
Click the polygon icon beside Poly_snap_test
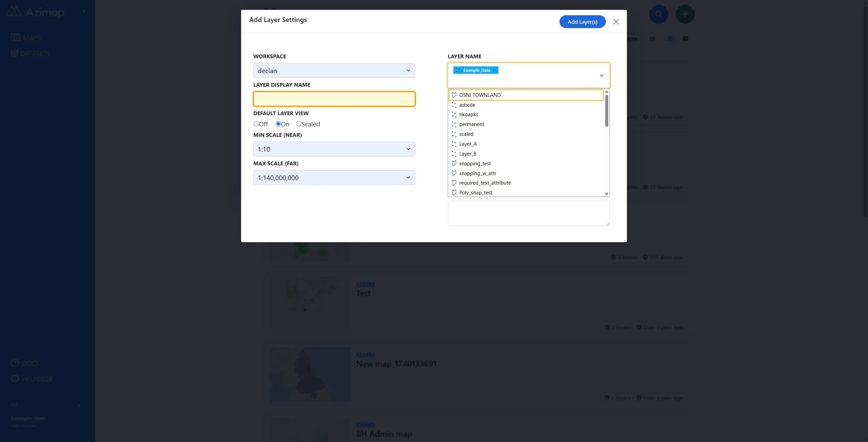coord(454,193)
